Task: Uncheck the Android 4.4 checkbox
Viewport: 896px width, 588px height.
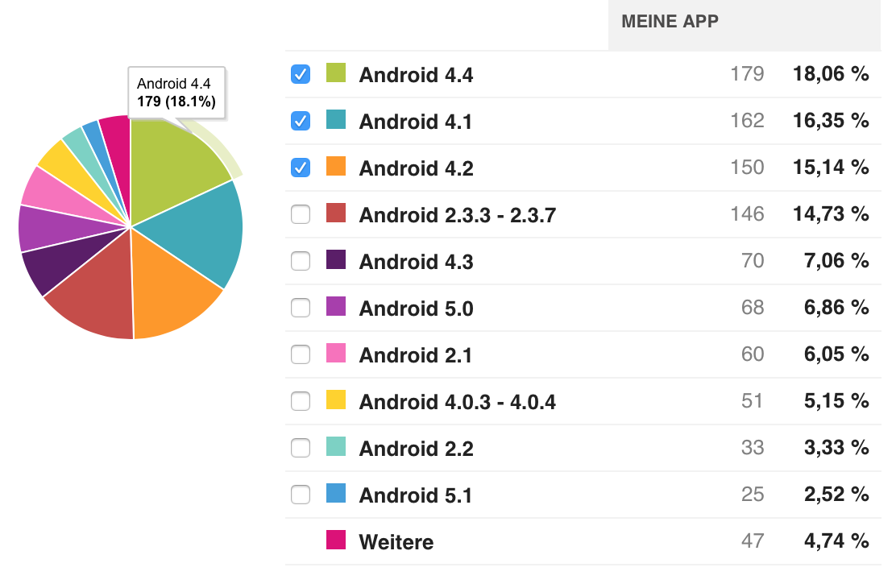Action: click(301, 74)
